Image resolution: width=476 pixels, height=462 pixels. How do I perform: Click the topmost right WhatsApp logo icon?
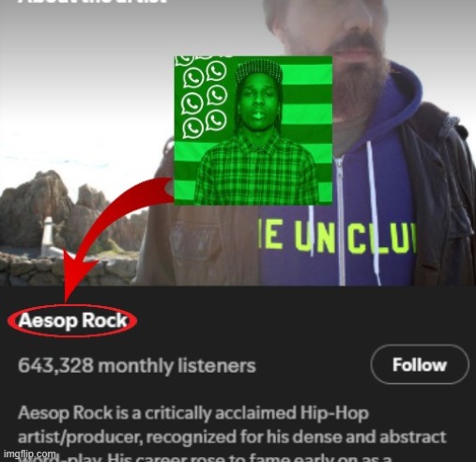pyautogui.click(x=217, y=71)
